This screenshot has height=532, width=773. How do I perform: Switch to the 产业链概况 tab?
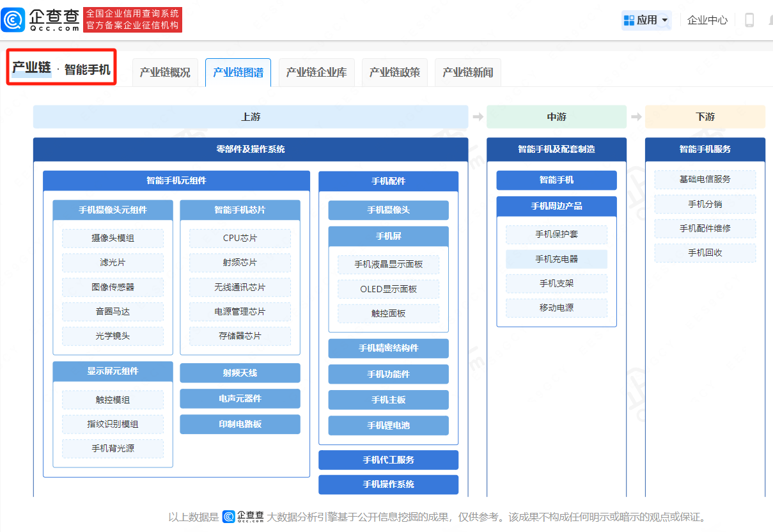click(x=165, y=73)
